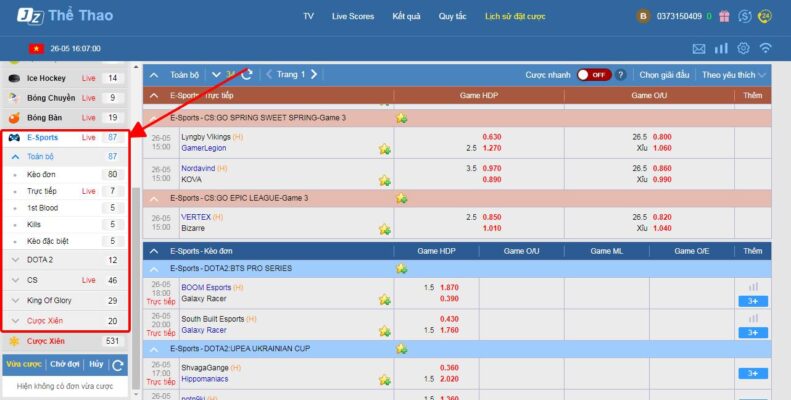This screenshot has height=400, width=791.
Task: Click the B avatar account icon
Action: pyautogui.click(x=643, y=16)
